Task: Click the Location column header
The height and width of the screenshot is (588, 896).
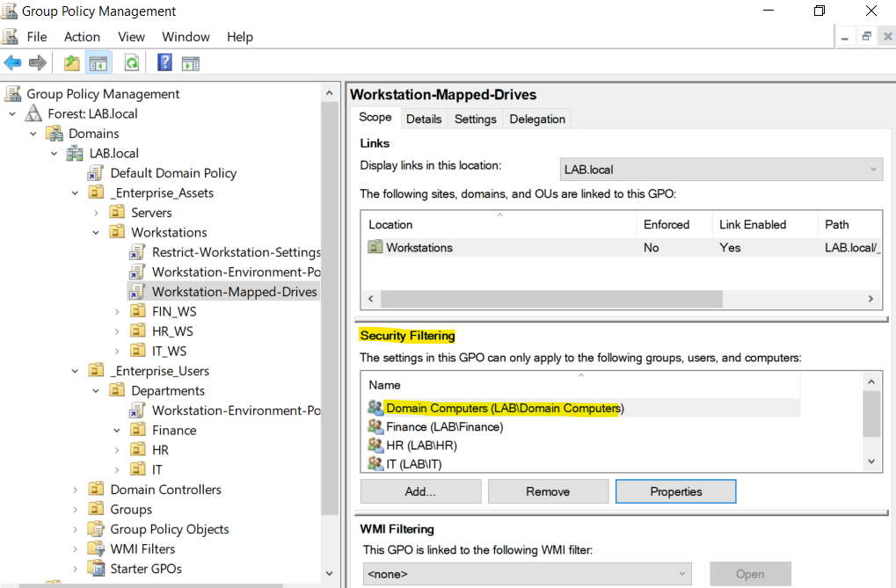Action: pyautogui.click(x=499, y=225)
